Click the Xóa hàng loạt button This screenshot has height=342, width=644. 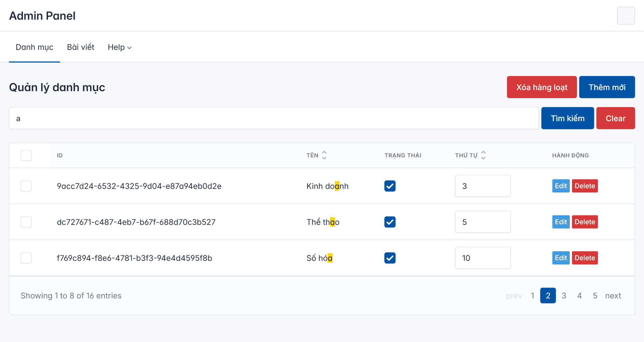541,87
